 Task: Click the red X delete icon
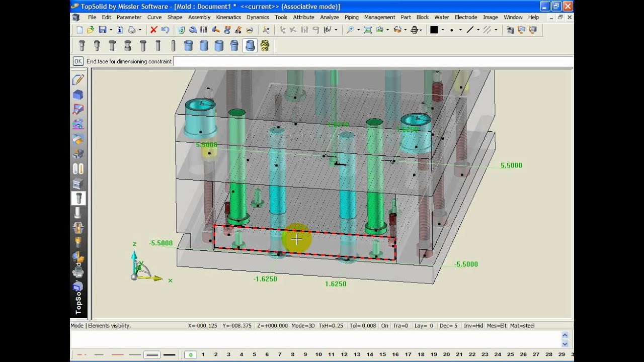tap(154, 30)
